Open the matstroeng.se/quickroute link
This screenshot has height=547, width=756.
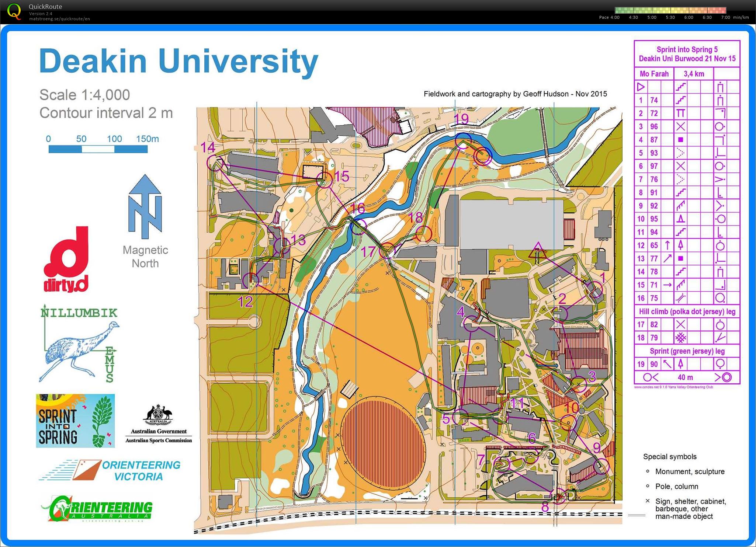tap(59, 19)
